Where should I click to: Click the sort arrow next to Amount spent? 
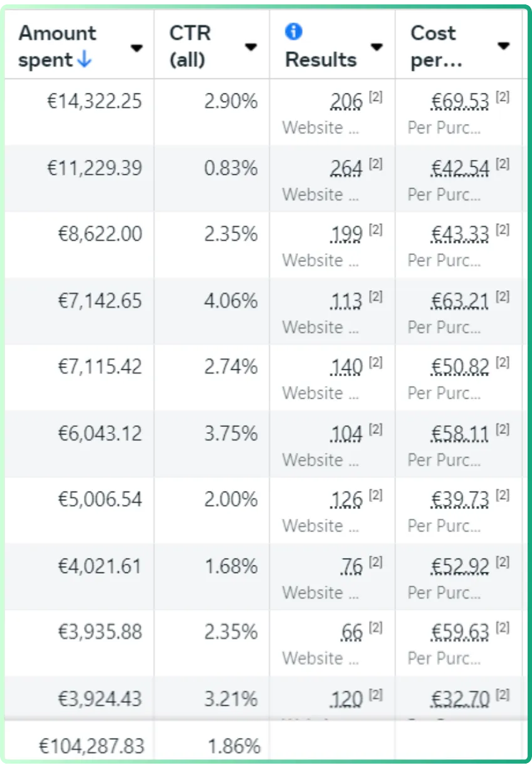[85, 60]
